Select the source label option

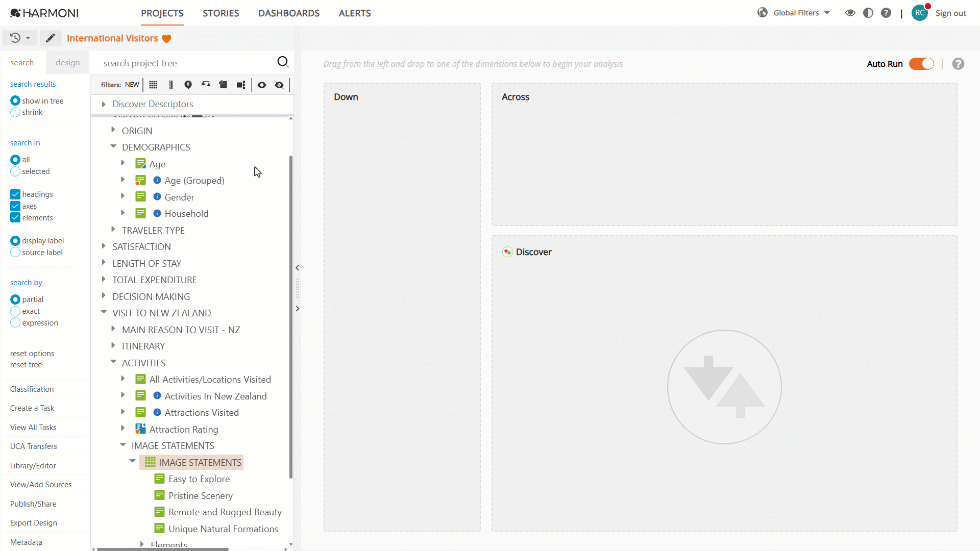tap(15, 253)
